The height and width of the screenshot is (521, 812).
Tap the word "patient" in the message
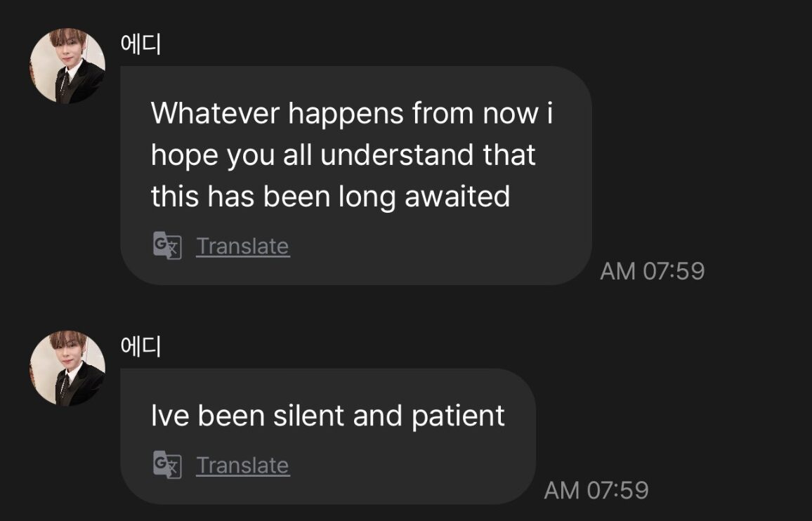458,416
